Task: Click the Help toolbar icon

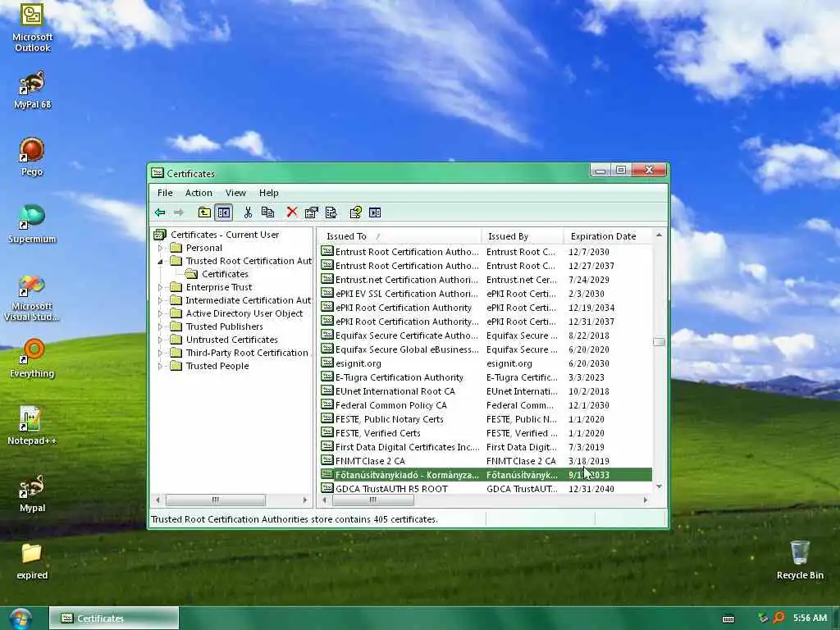Action: 356,212
